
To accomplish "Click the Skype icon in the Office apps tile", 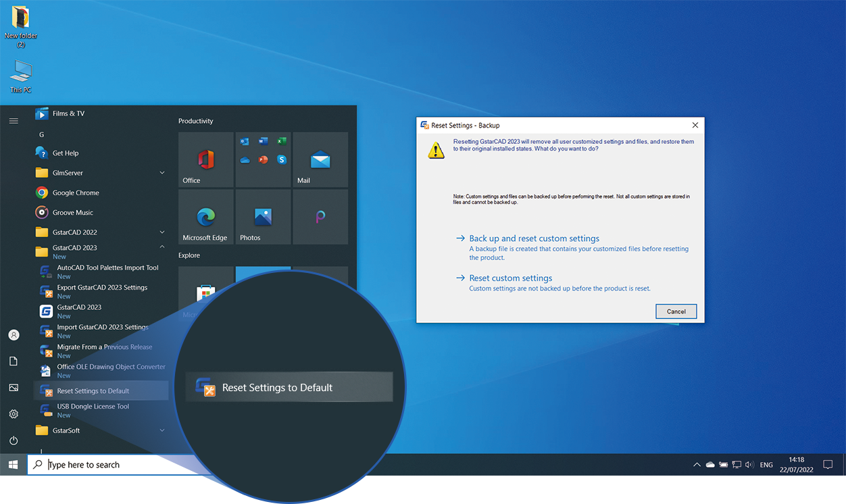I will [x=282, y=159].
